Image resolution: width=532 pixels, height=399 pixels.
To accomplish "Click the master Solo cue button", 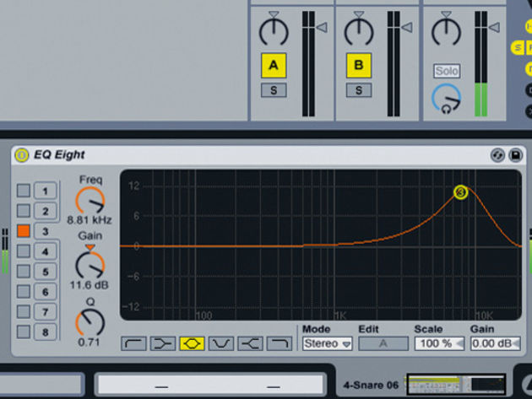I will [447, 71].
